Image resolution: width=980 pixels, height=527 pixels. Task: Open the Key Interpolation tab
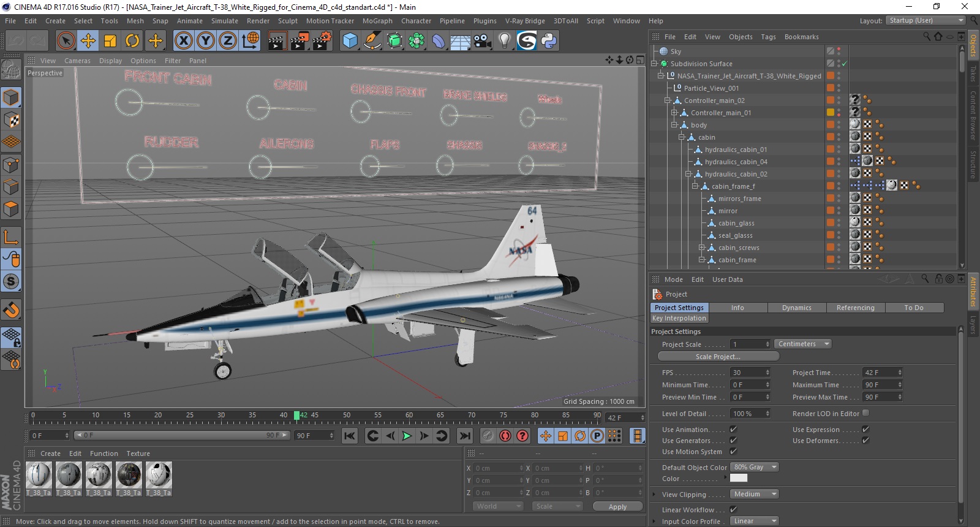[x=679, y=318]
